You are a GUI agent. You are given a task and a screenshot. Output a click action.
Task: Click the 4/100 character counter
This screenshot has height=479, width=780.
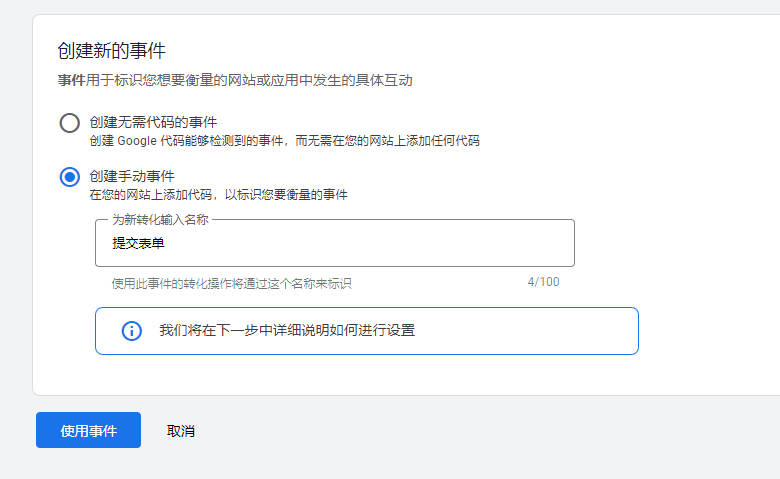pyautogui.click(x=543, y=282)
